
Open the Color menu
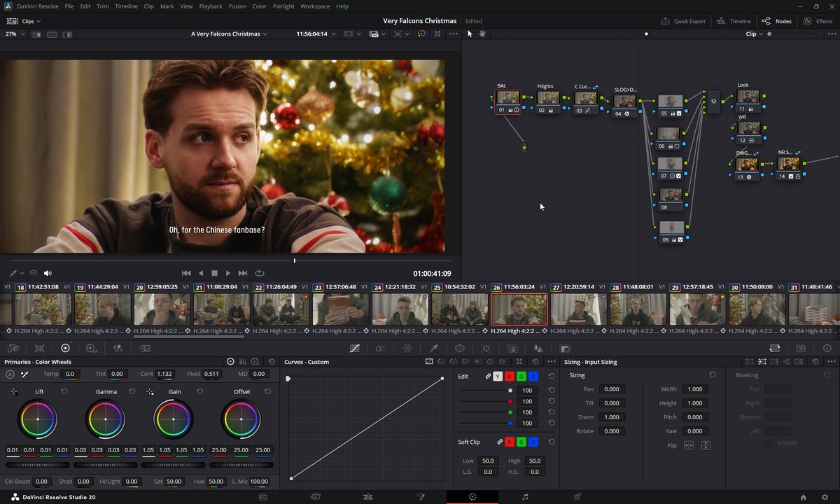tap(259, 6)
